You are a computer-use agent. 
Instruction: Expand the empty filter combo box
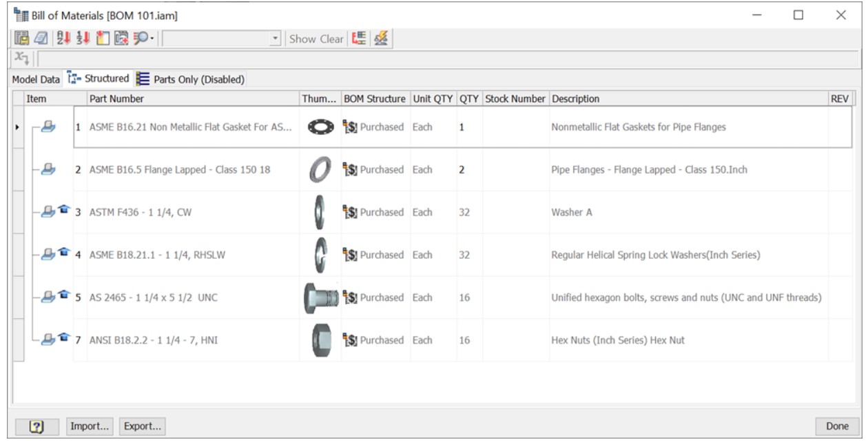276,39
